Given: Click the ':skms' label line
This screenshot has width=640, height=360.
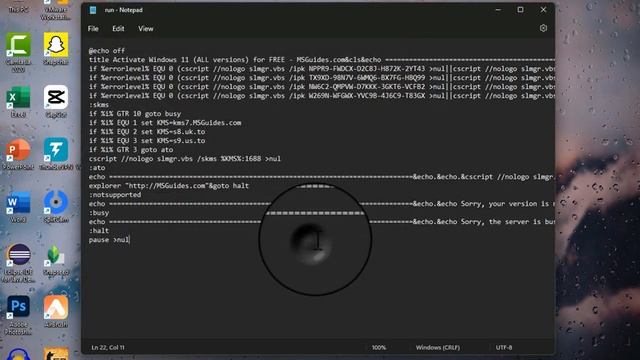Looking at the screenshot, I should [99, 104].
